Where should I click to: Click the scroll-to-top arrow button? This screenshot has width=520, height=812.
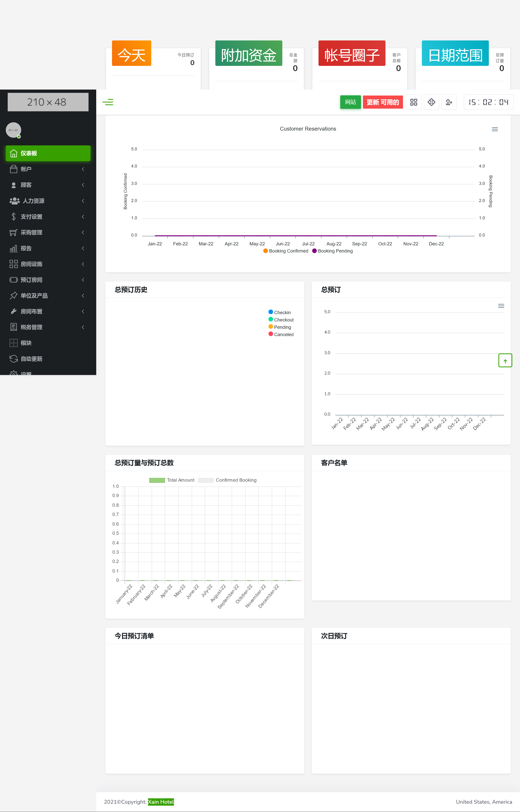pyautogui.click(x=505, y=360)
